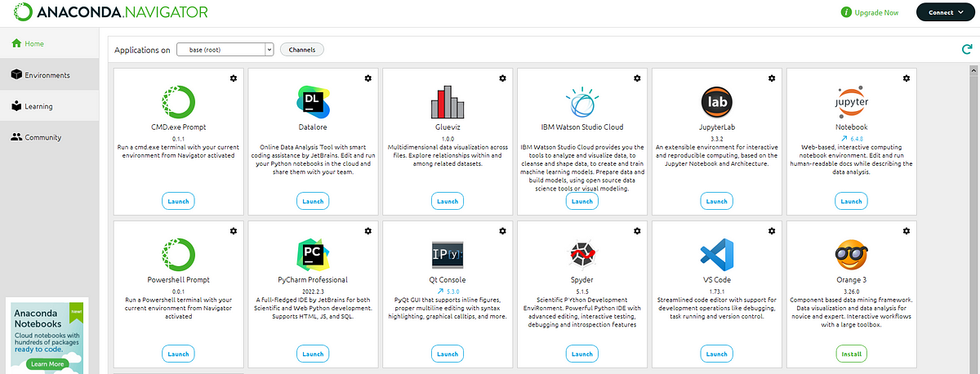The width and height of the screenshot is (980, 374).
Task: Click the Channels button
Action: (x=302, y=50)
